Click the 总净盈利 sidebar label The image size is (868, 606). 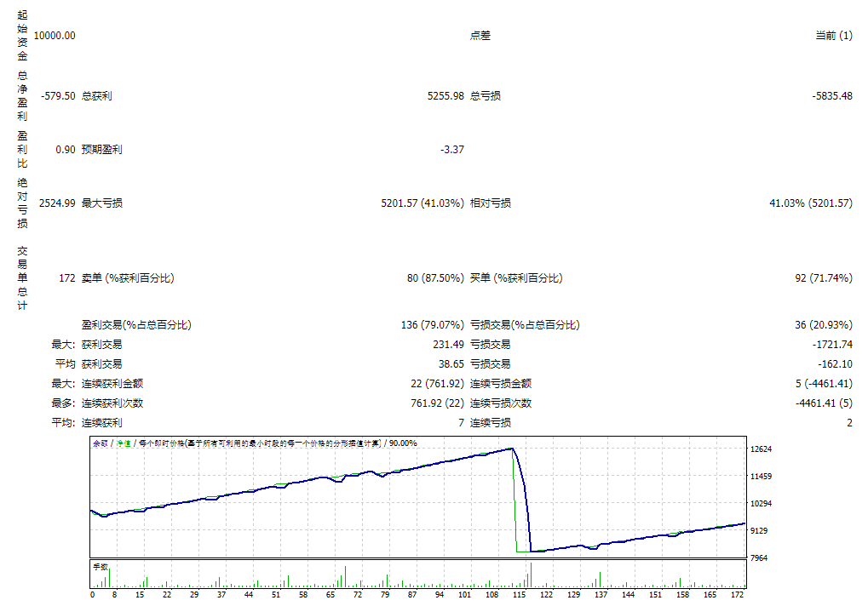[x=24, y=94]
